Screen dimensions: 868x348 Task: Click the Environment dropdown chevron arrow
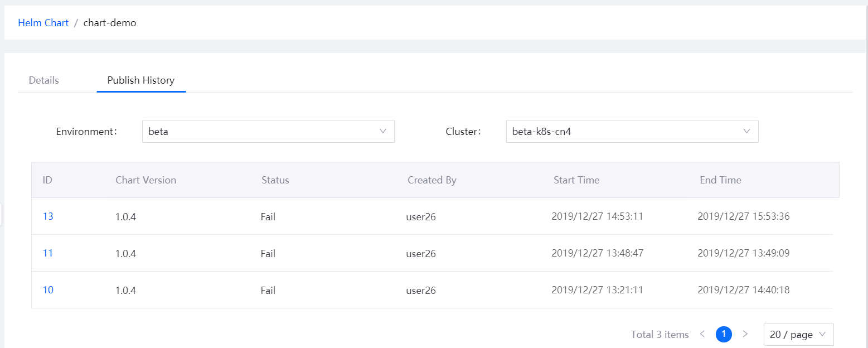coord(383,132)
